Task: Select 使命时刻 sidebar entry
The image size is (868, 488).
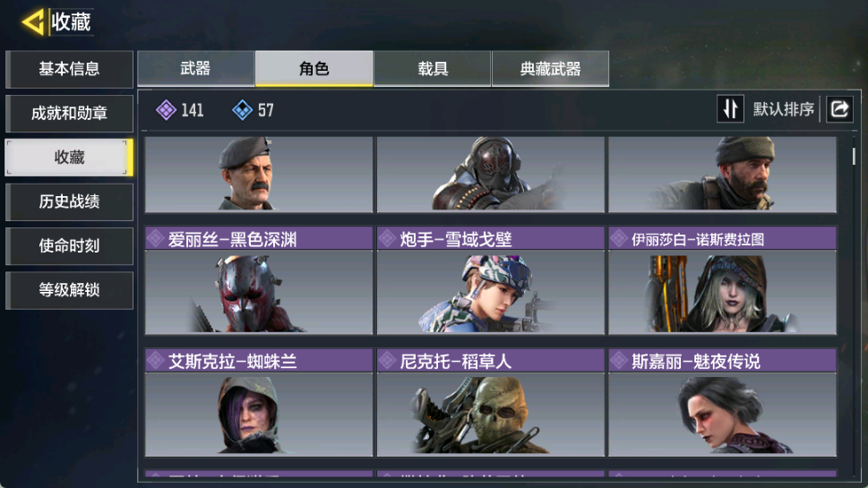Action: pyautogui.click(x=69, y=245)
